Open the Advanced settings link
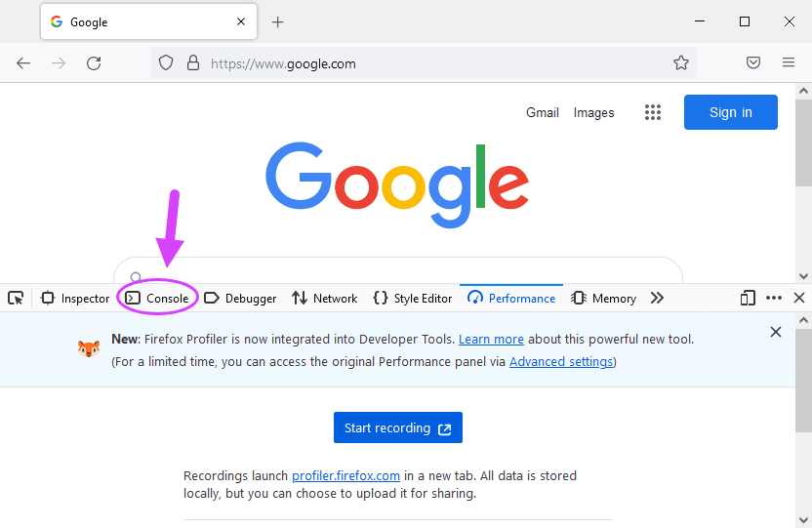 [x=561, y=362]
